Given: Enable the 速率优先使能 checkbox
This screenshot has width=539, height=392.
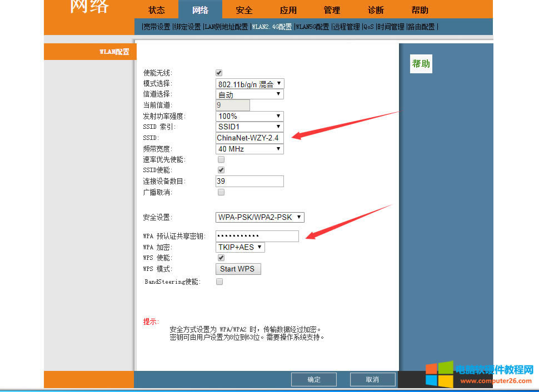Looking at the screenshot, I should point(221,159).
